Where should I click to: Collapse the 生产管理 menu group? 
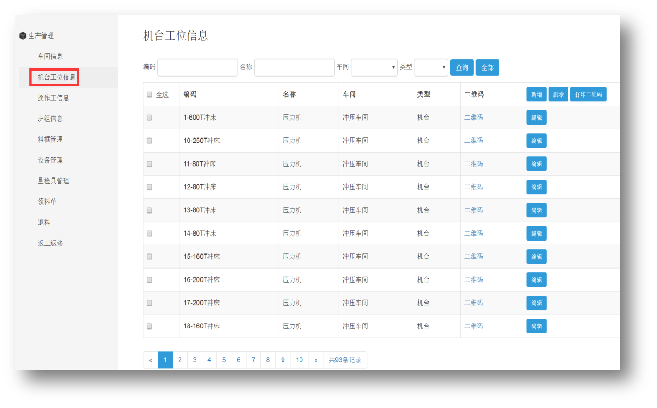point(41,36)
